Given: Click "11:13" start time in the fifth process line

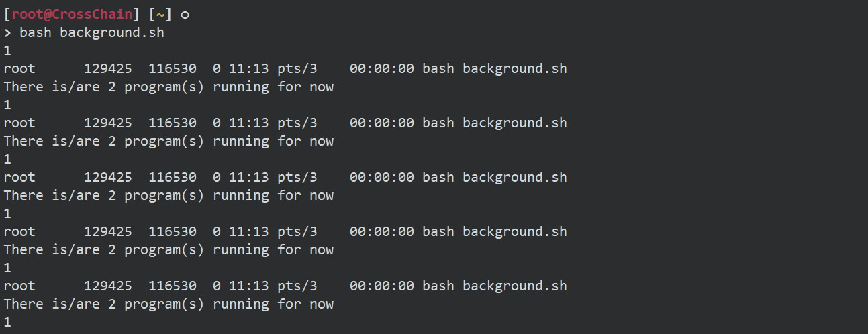Looking at the screenshot, I should [x=245, y=286].
